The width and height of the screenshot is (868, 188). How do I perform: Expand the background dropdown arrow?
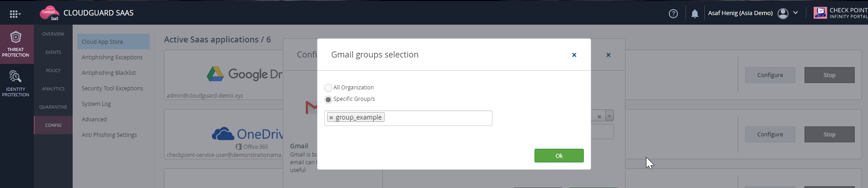[x=609, y=116]
